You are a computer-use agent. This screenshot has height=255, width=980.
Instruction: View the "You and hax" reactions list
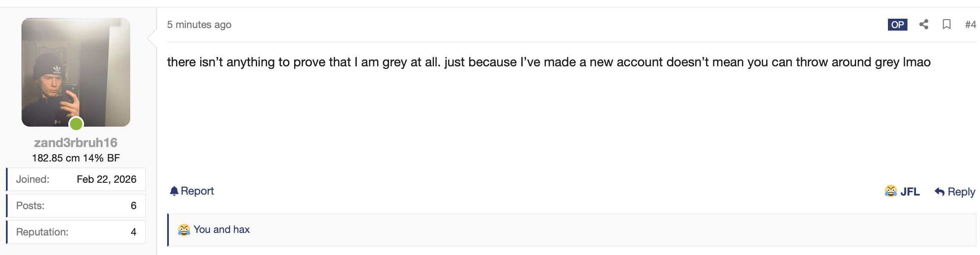pos(221,229)
